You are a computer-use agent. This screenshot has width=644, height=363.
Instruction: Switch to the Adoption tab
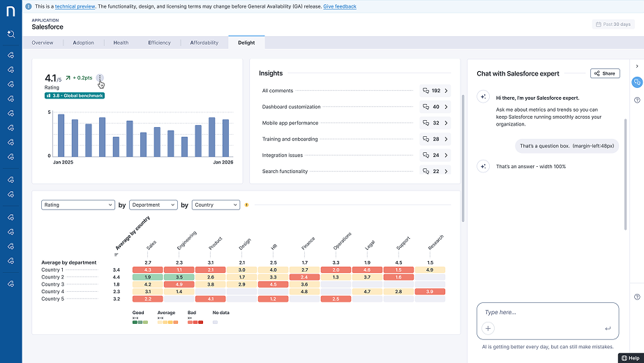pyautogui.click(x=83, y=43)
